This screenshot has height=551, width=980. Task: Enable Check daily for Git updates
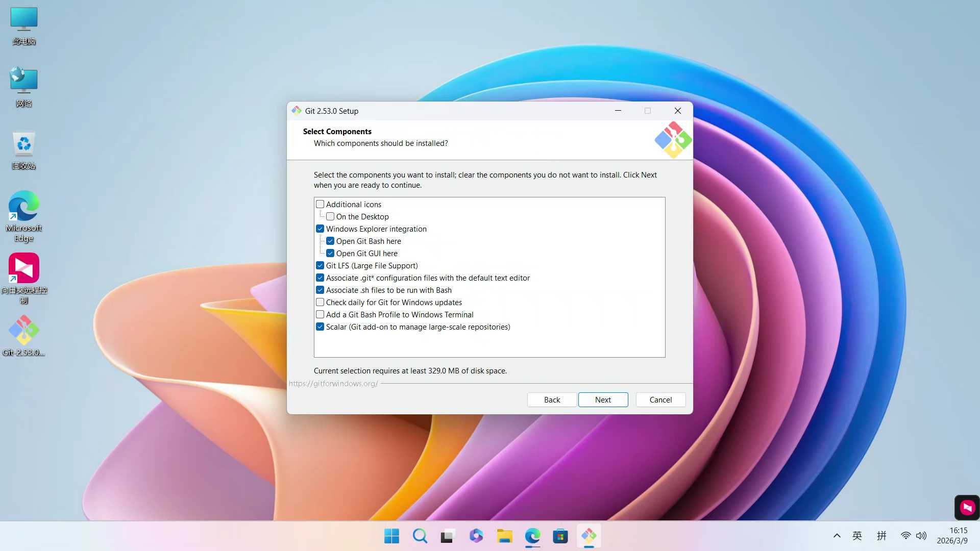320,302
